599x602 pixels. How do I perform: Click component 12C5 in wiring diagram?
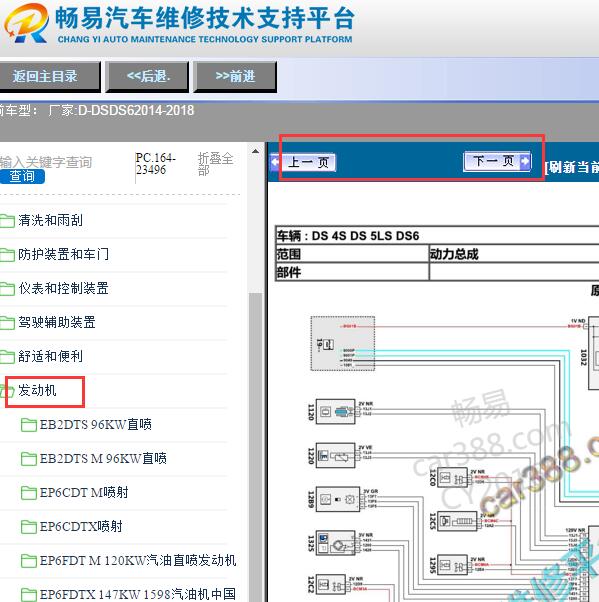[457, 521]
